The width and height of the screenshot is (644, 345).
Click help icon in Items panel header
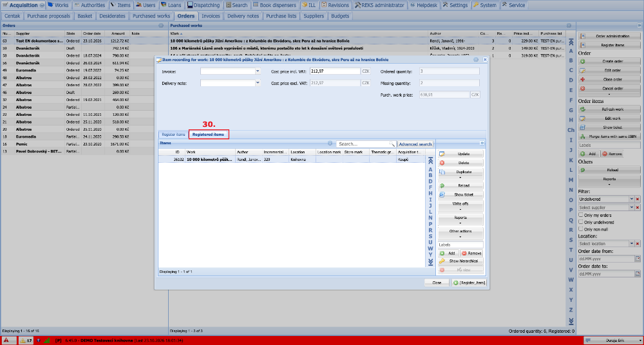click(x=330, y=144)
